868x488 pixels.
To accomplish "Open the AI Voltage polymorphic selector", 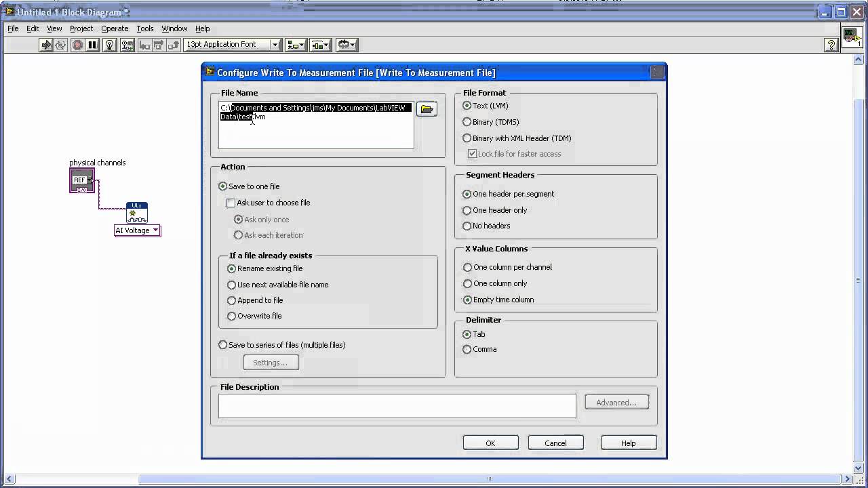I will coord(137,230).
